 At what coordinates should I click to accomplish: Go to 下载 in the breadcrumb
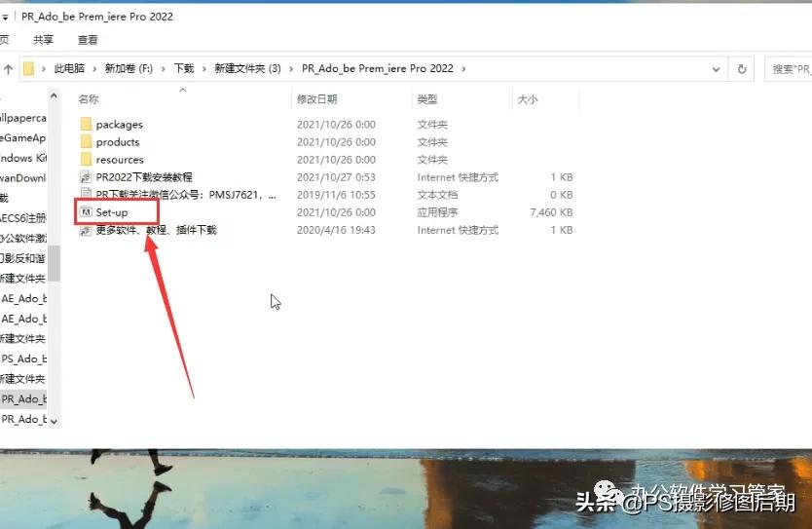[184, 68]
